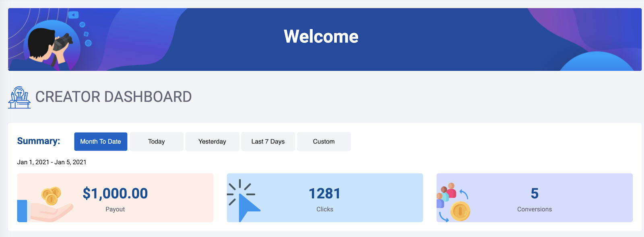Image resolution: width=644 pixels, height=237 pixels.
Task: Open the Custom date range option
Action: (324, 141)
